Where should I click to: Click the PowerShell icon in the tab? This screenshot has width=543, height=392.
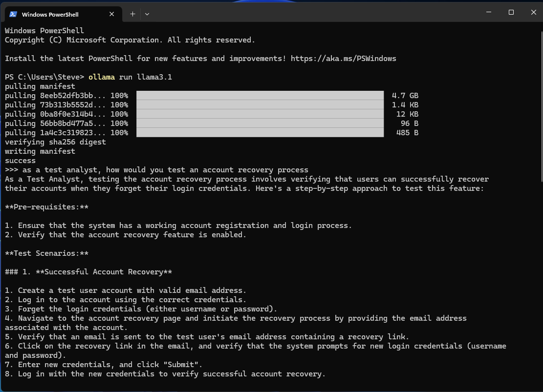[13, 14]
